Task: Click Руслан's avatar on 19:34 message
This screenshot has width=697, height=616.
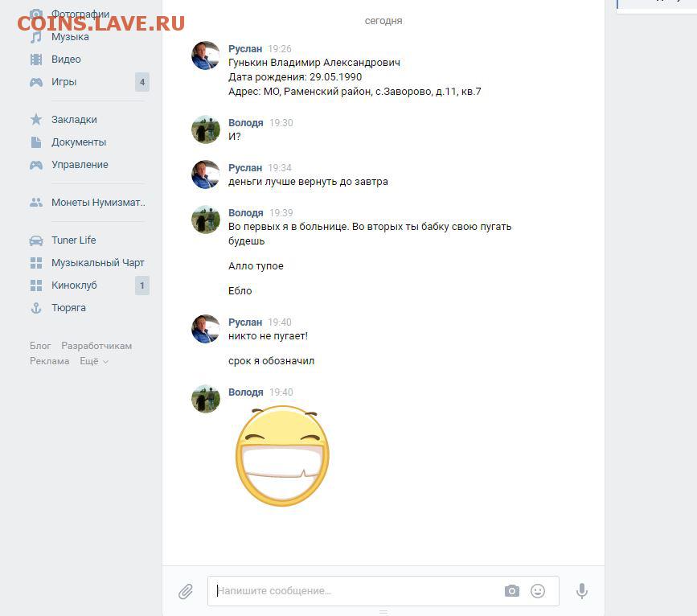Action: click(x=205, y=175)
